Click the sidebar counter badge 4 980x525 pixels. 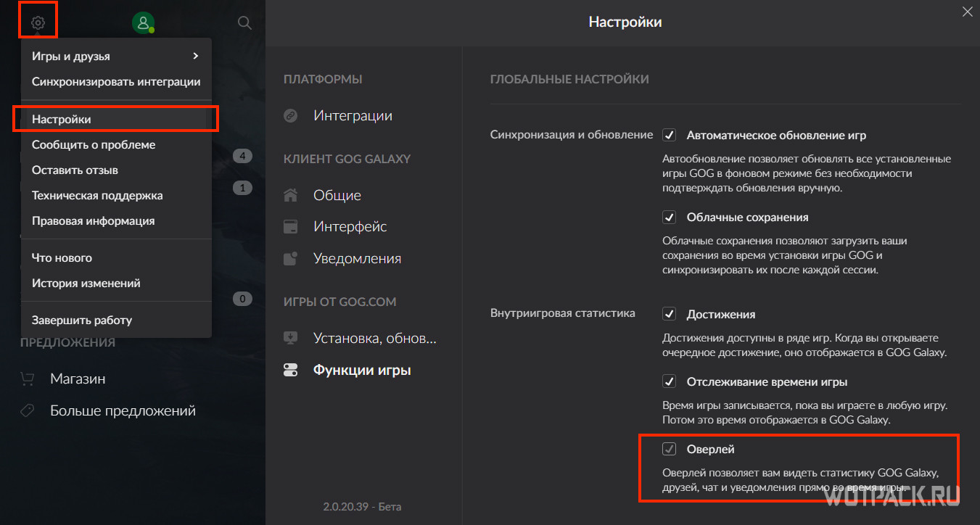[242, 156]
